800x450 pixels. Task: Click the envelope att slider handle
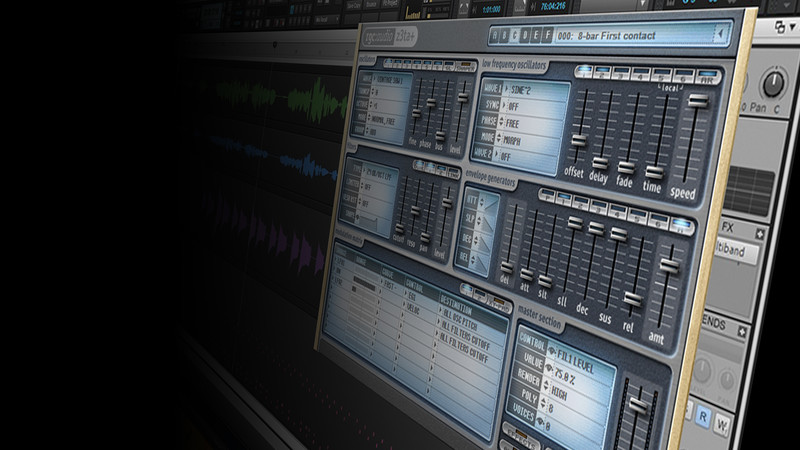[x=527, y=275]
